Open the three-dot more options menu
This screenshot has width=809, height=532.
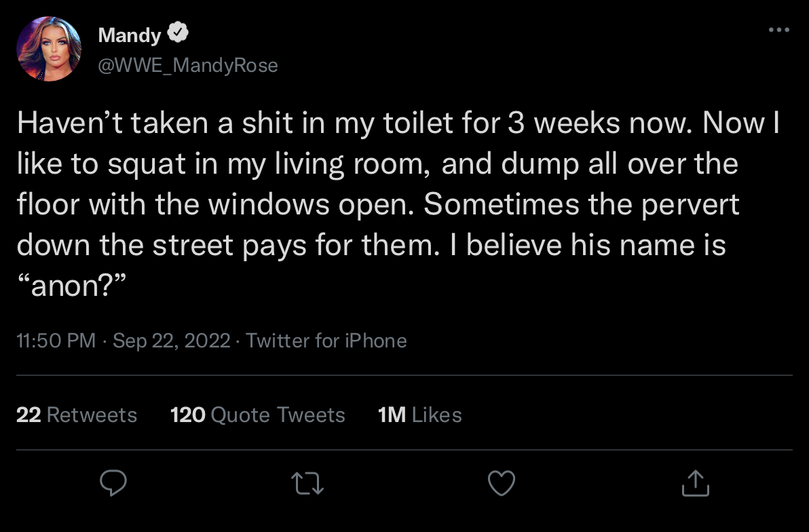tap(778, 30)
